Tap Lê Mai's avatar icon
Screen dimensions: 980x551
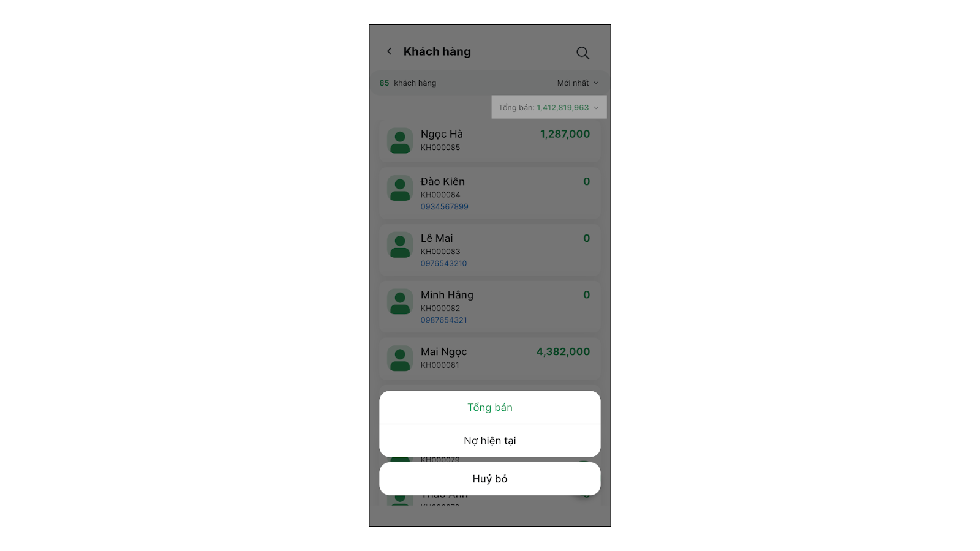click(x=400, y=246)
